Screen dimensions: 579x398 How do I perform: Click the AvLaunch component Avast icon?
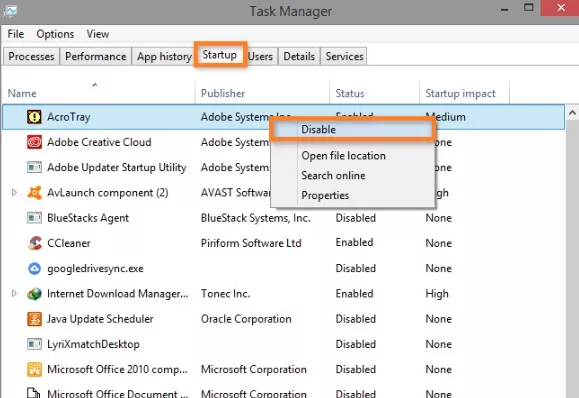pyautogui.click(x=34, y=193)
